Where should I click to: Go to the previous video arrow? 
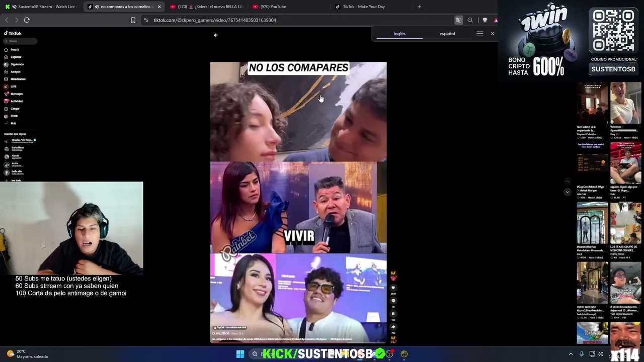tap(568, 182)
